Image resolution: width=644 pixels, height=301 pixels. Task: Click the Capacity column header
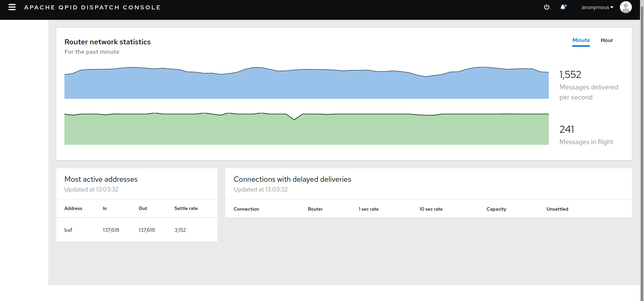(x=496, y=209)
